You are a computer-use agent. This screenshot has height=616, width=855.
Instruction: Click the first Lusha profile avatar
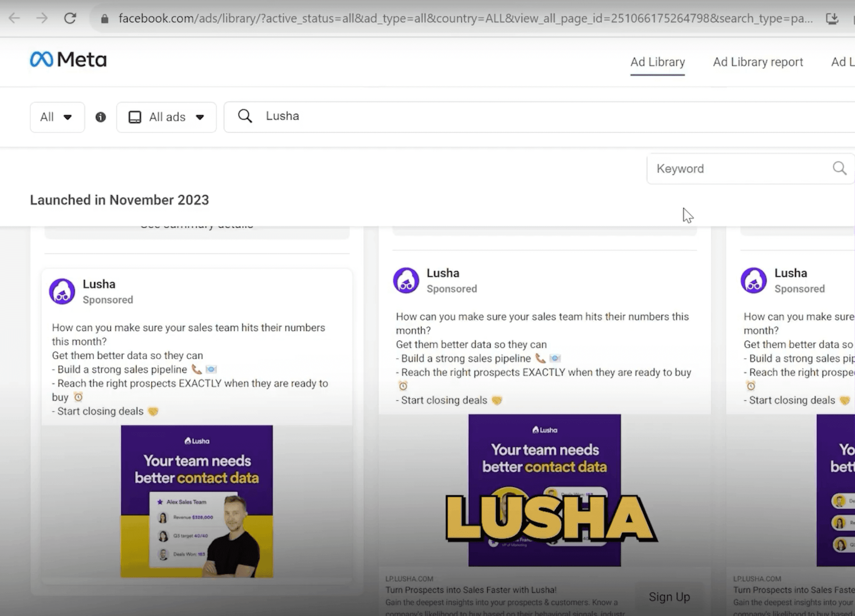tap(62, 291)
